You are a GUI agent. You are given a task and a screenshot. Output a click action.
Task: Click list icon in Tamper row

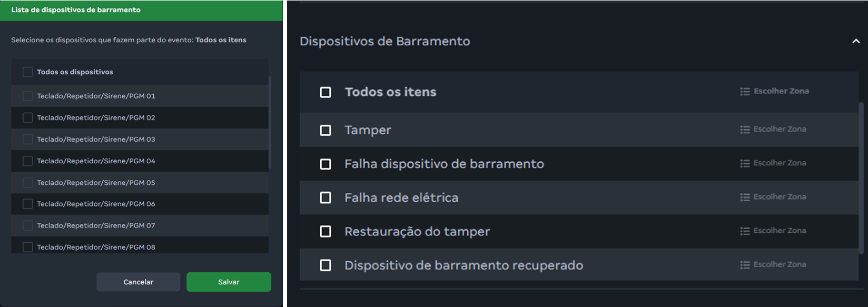click(745, 130)
